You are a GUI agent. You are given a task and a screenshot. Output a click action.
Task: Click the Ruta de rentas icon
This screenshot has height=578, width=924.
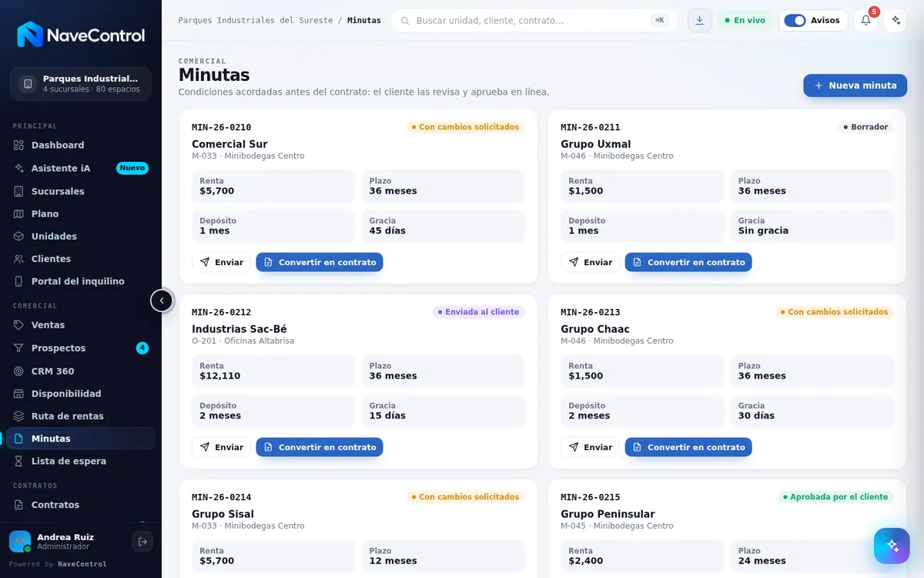click(19, 416)
